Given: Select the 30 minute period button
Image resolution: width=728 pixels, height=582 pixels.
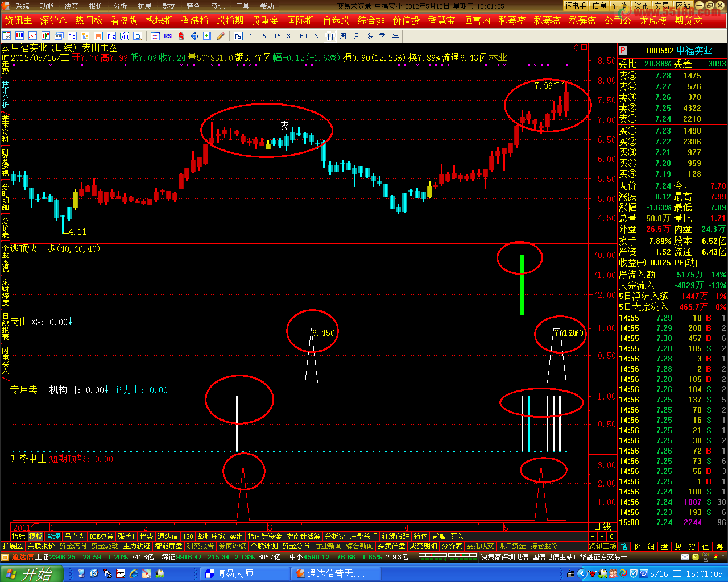Looking at the screenshot, I should point(290,36).
